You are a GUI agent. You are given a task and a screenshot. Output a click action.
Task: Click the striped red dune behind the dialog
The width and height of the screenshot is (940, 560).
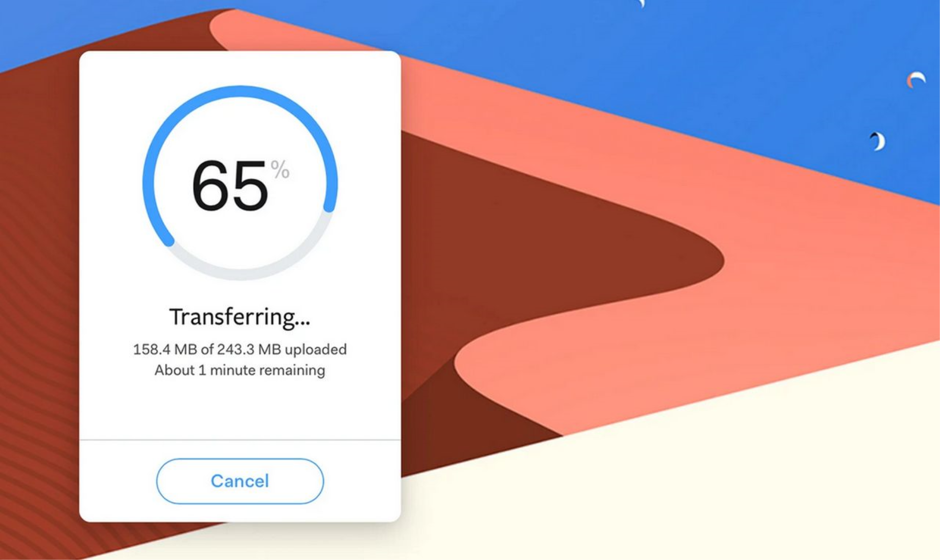point(39,294)
